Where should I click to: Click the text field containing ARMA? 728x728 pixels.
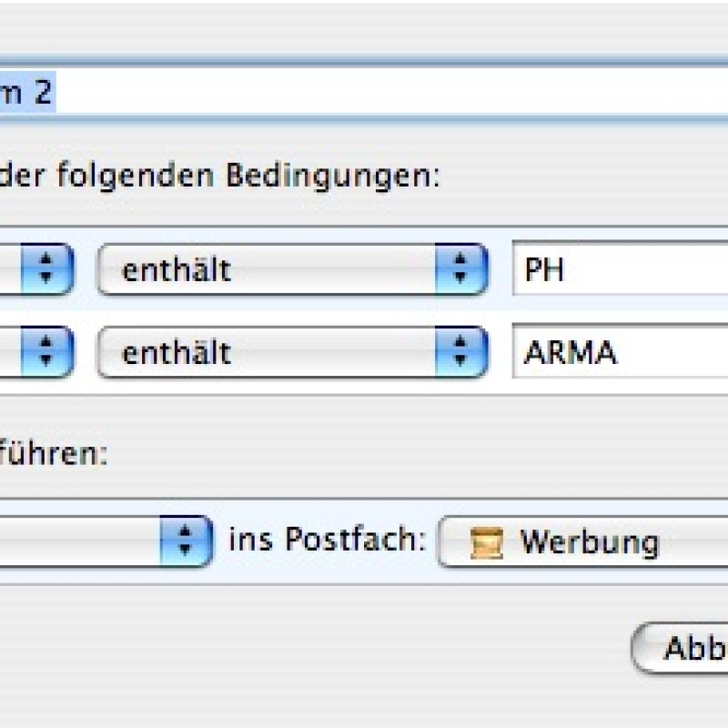click(621, 350)
